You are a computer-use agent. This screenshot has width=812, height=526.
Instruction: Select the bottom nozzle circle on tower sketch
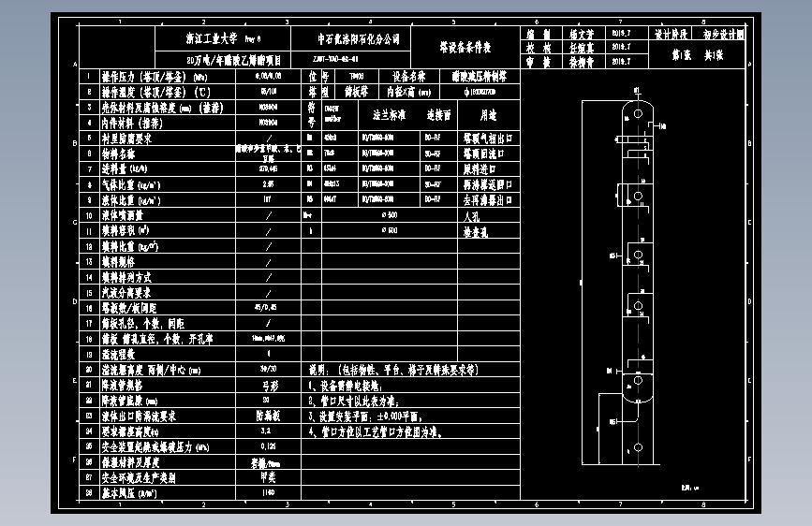coord(638,447)
